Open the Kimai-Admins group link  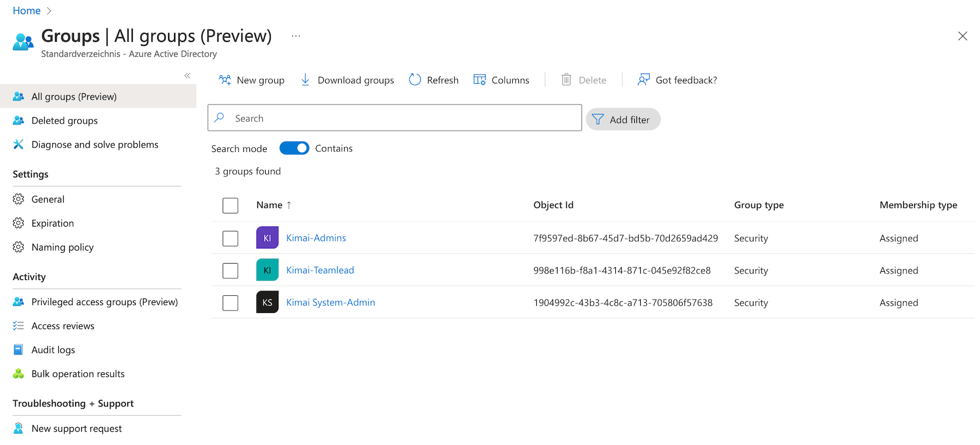(x=316, y=238)
